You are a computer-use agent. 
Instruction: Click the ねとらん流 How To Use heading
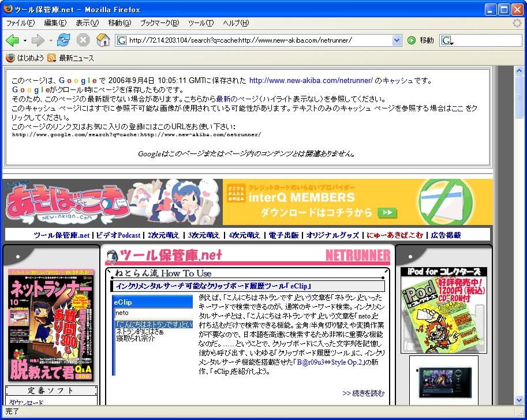pyautogui.click(x=163, y=273)
